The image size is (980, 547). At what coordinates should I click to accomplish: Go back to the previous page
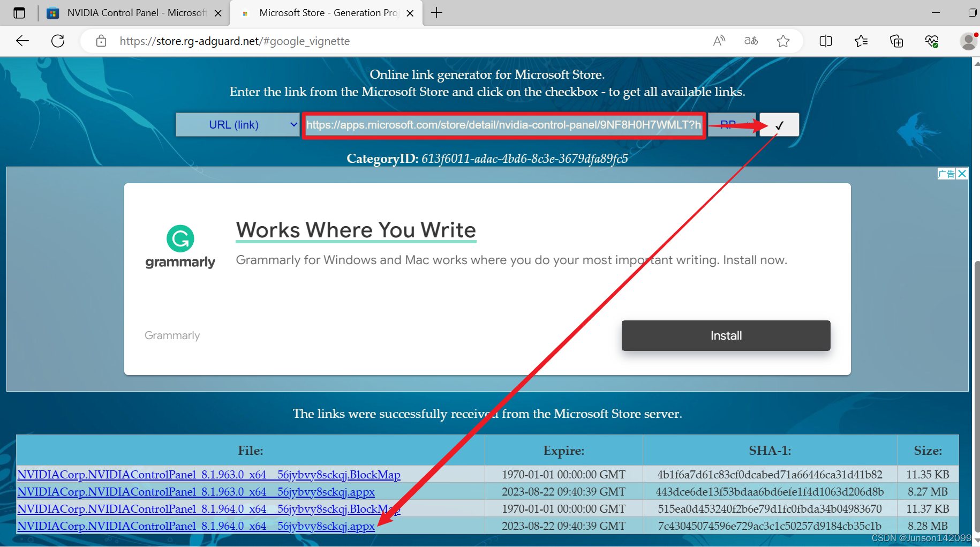(x=22, y=41)
